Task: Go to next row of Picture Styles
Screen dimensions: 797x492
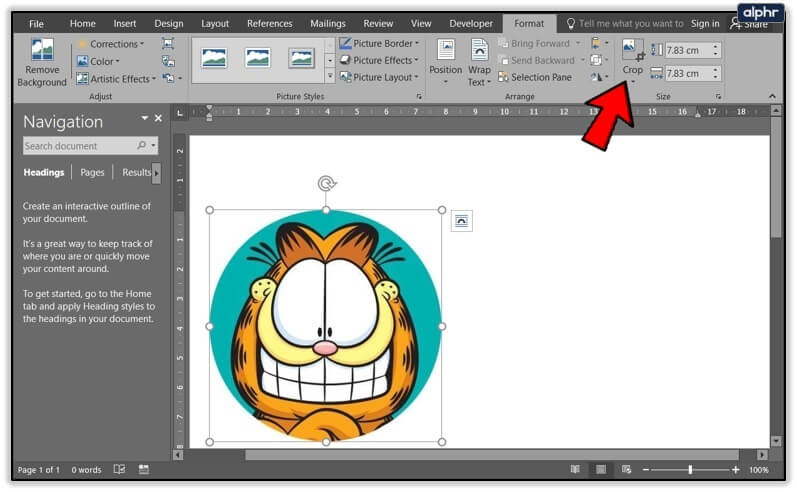Action: (330, 60)
